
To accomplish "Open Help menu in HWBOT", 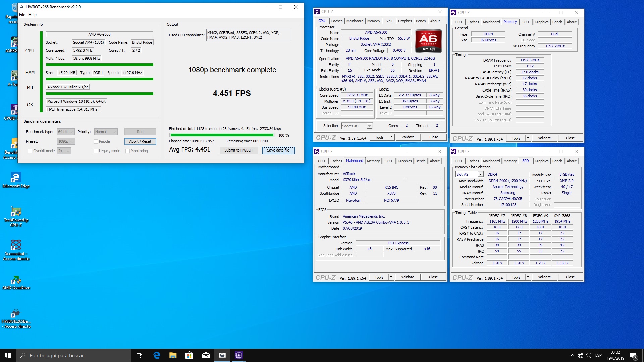I will click(32, 15).
